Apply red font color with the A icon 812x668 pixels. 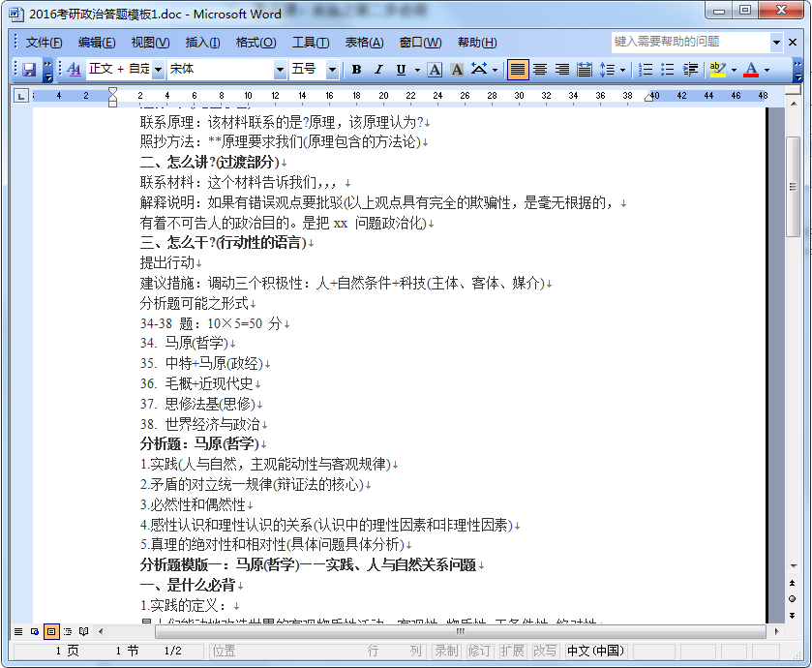pos(751,70)
